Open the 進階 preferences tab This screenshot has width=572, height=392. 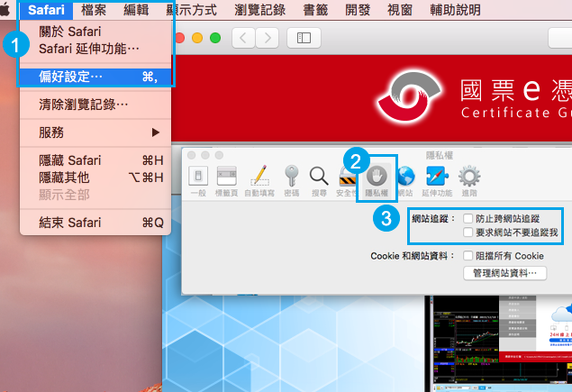[x=469, y=181]
